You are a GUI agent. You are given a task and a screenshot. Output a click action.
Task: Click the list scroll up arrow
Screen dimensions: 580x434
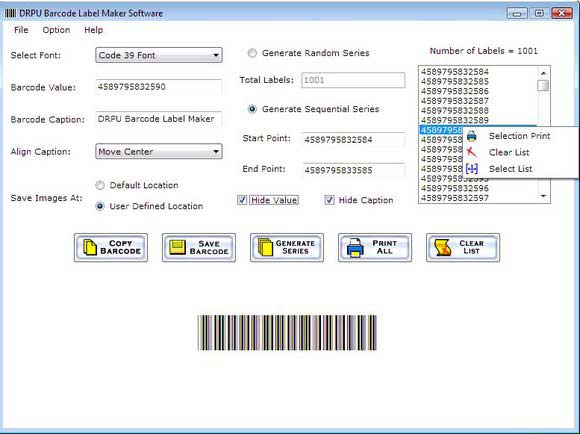click(x=543, y=73)
